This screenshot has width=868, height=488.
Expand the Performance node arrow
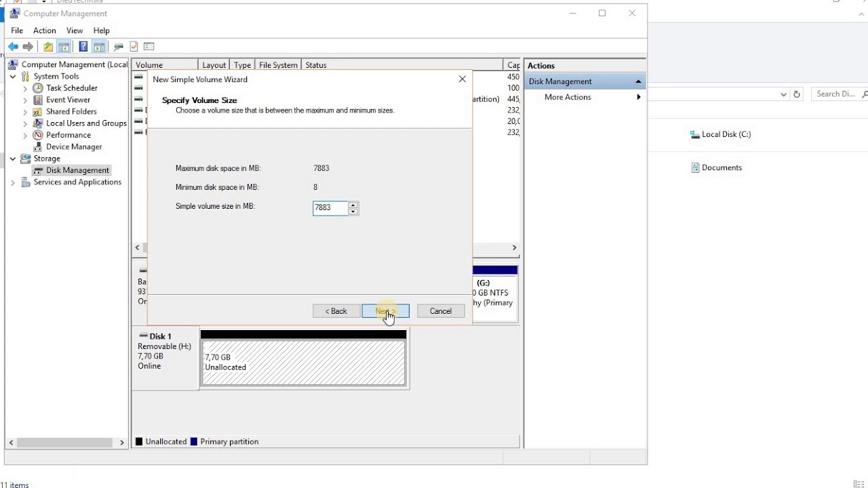[x=25, y=135]
